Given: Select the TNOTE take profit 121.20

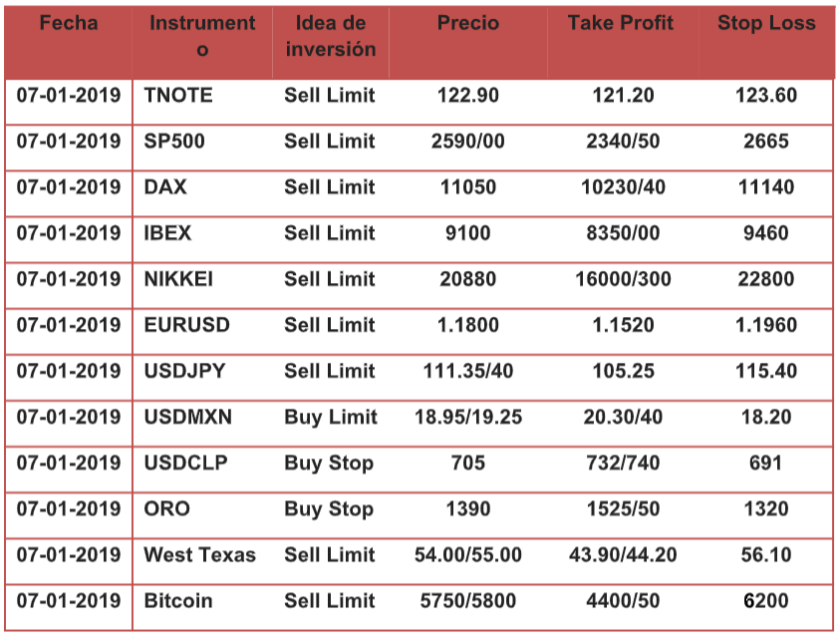Looking at the screenshot, I should [x=623, y=96].
